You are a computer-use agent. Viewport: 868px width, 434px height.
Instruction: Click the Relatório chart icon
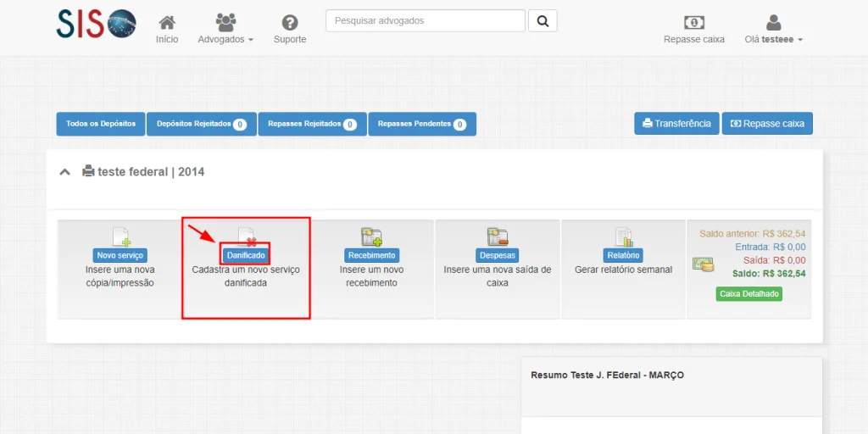(624, 237)
